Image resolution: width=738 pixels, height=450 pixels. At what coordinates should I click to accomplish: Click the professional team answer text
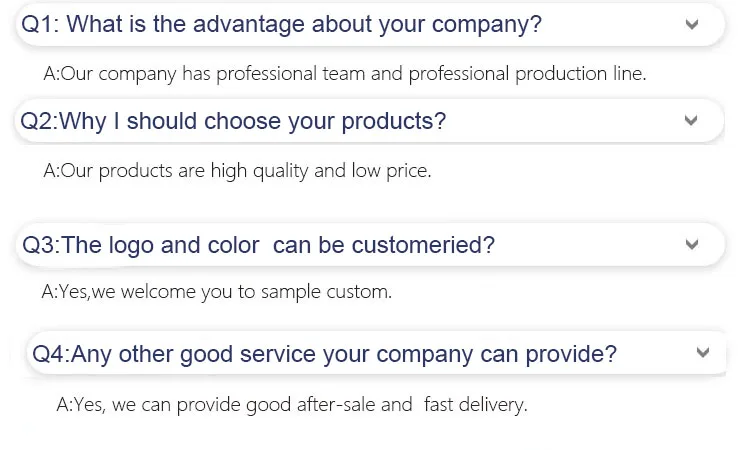coord(346,73)
